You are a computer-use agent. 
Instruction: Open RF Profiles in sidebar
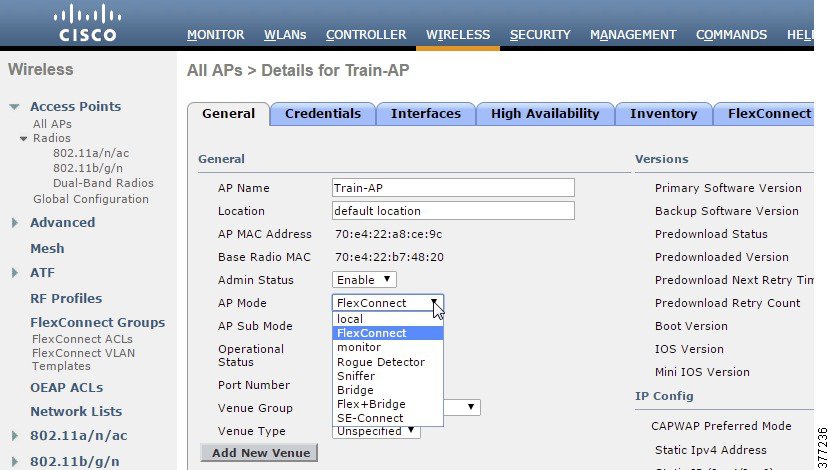66,298
